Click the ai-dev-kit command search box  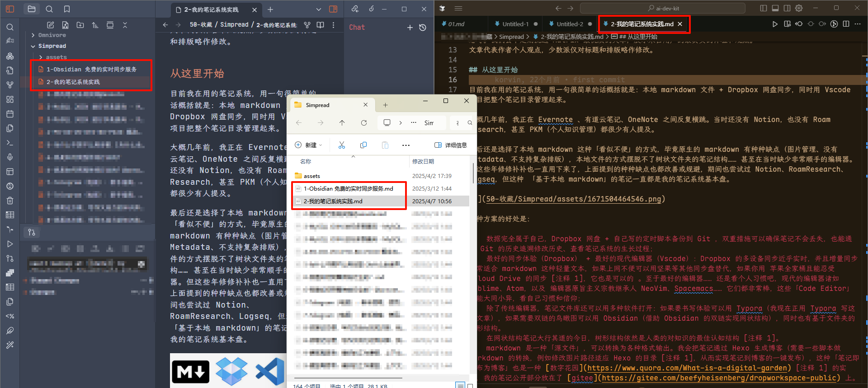pyautogui.click(x=663, y=8)
